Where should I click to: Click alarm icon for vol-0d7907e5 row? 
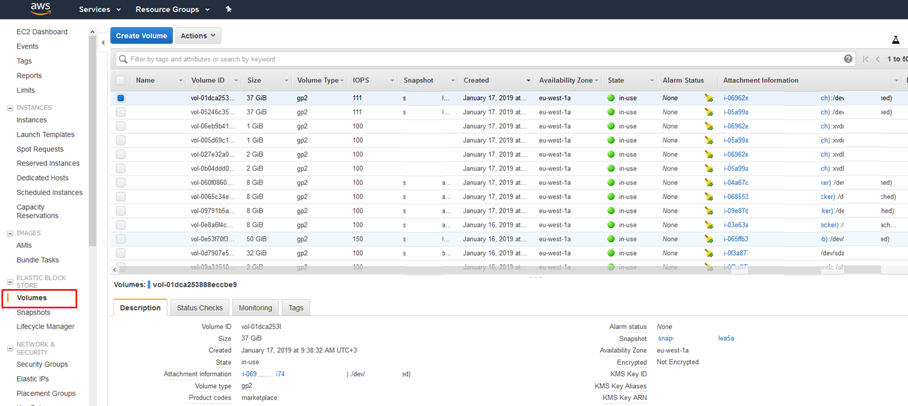(x=709, y=253)
